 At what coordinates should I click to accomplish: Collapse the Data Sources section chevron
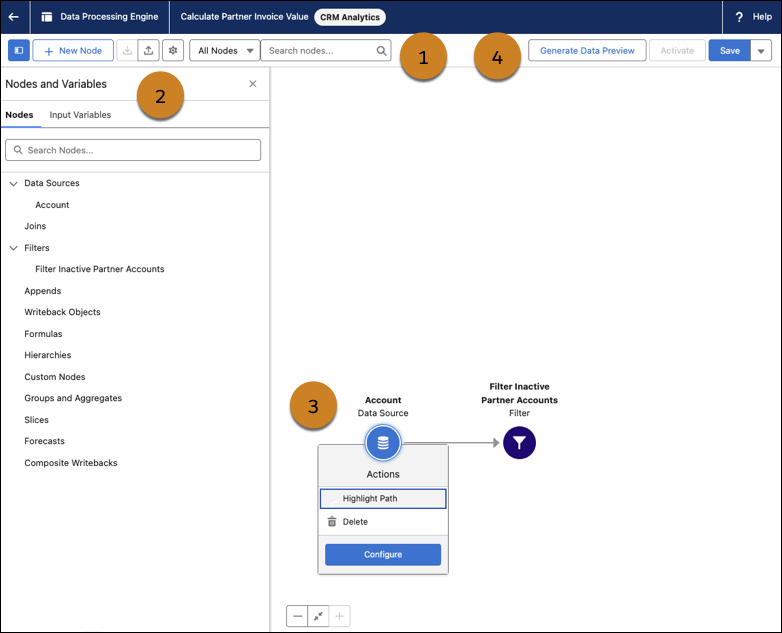13,184
